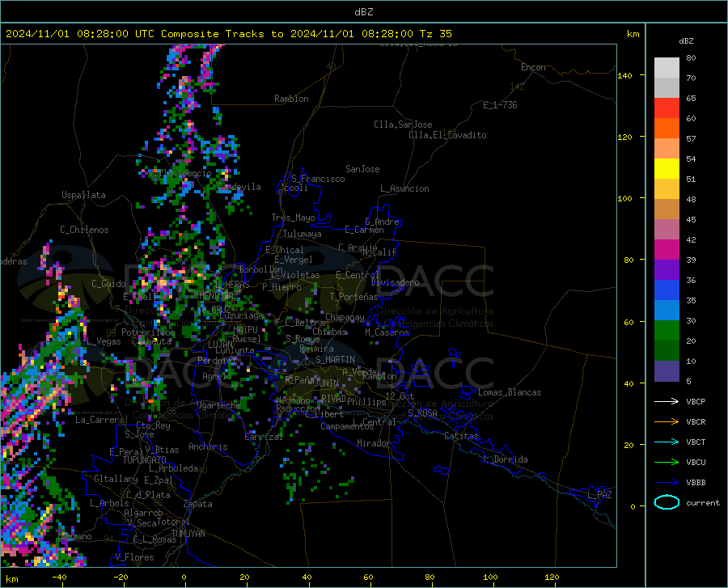Screen dimensions: 728x588
Task: Click the 'Ugarteche' map label
Action: 218,405
